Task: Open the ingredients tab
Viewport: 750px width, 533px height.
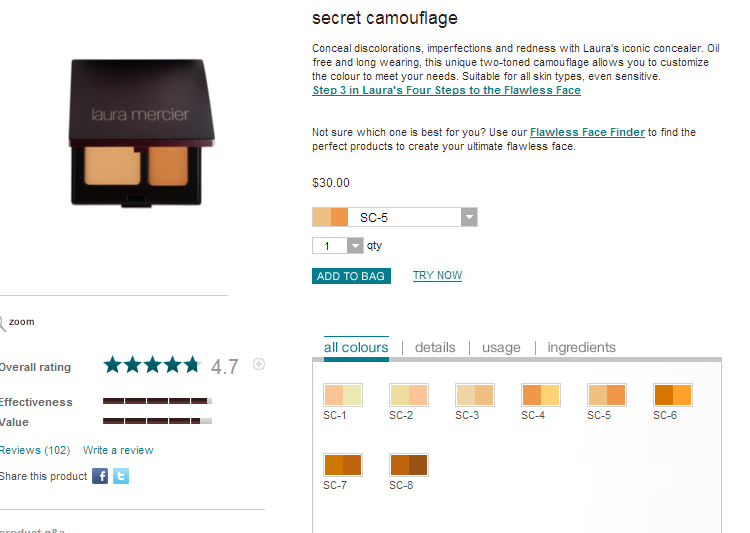Action: click(x=581, y=347)
